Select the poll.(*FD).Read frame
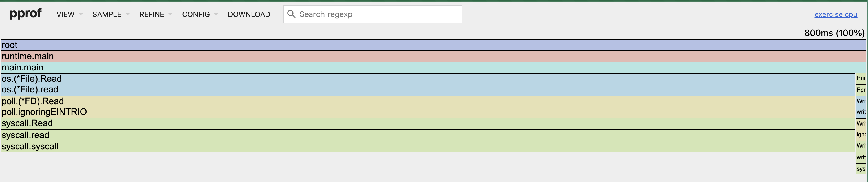Screen dimensions: 868x182 coord(428,101)
